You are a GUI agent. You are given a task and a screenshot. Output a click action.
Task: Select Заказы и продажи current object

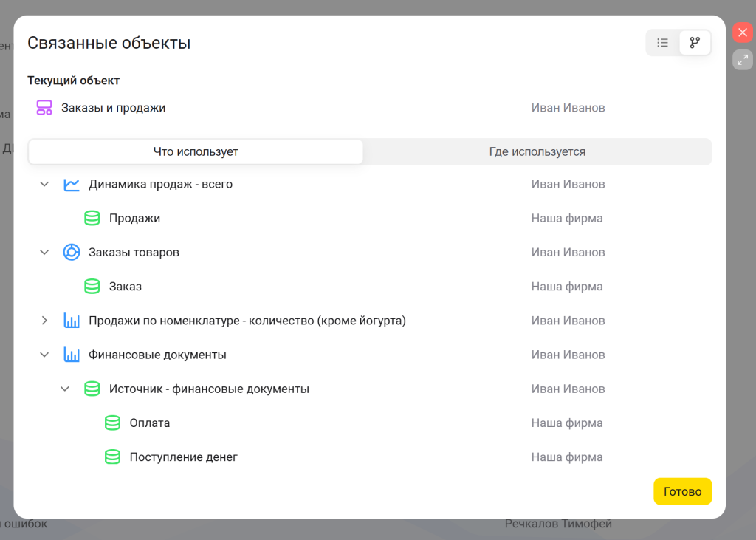tap(369, 108)
